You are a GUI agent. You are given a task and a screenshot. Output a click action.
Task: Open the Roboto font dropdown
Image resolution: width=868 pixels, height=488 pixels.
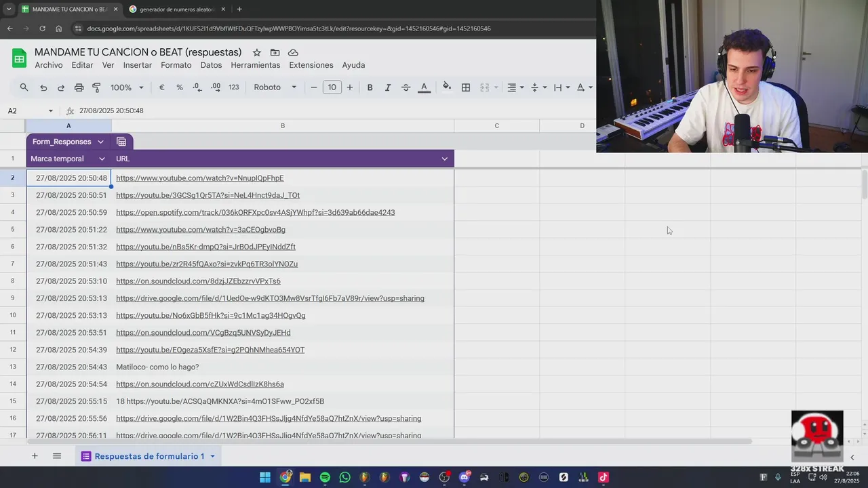pos(275,87)
